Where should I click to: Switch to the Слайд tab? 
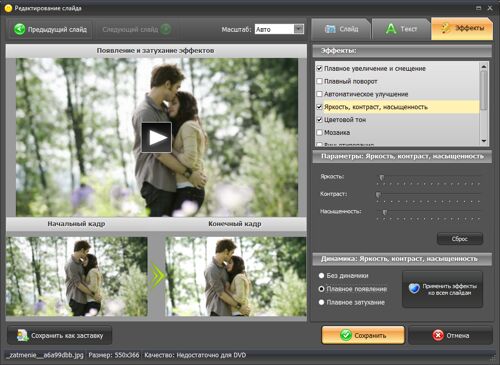(x=341, y=29)
